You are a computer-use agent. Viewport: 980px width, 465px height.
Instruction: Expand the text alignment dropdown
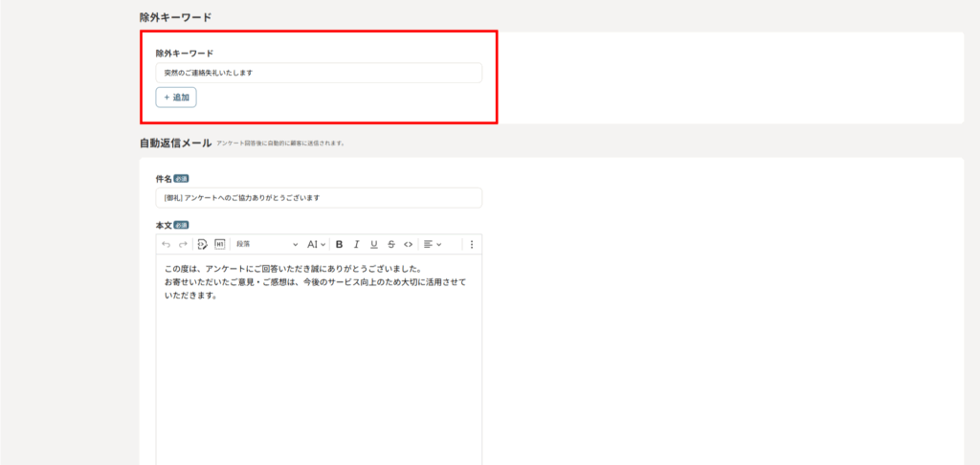pos(433,244)
